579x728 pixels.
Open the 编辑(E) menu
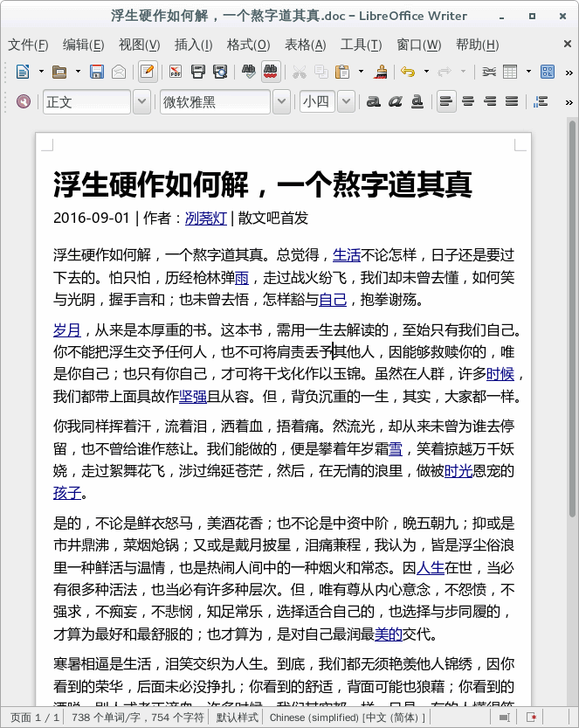click(x=83, y=45)
